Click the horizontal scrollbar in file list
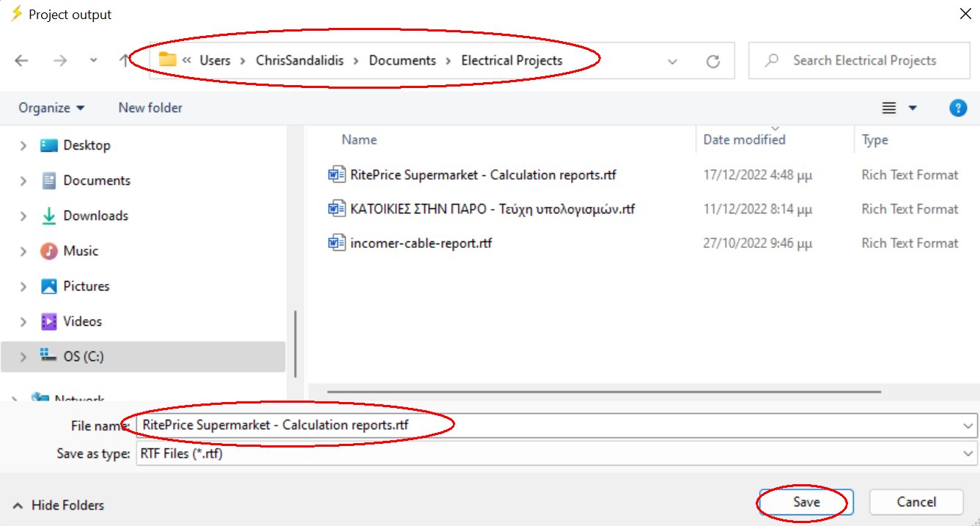The width and height of the screenshot is (980, 526). (x=604, y=392)
